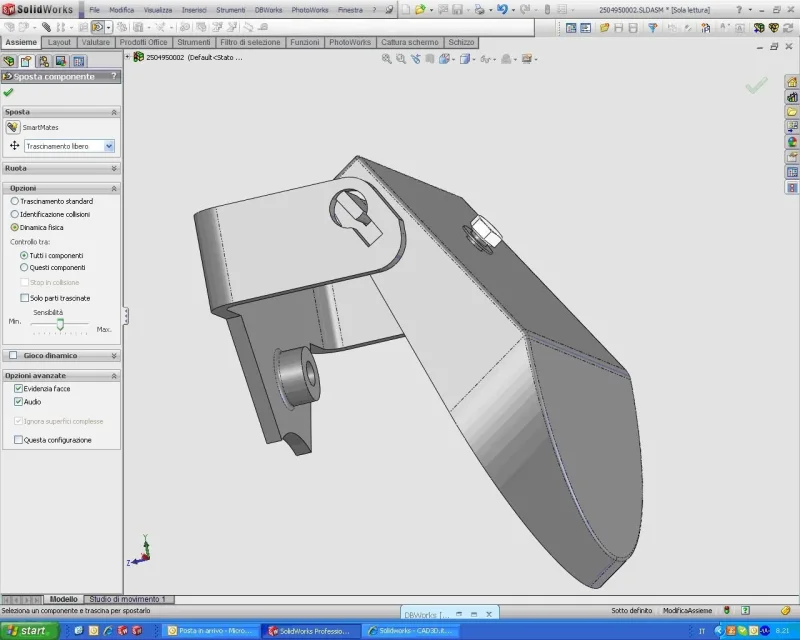Screen dimensions: 800x640
Task: Expand the Ruota section
Action: pyautogui.click(x=114, y=168)
